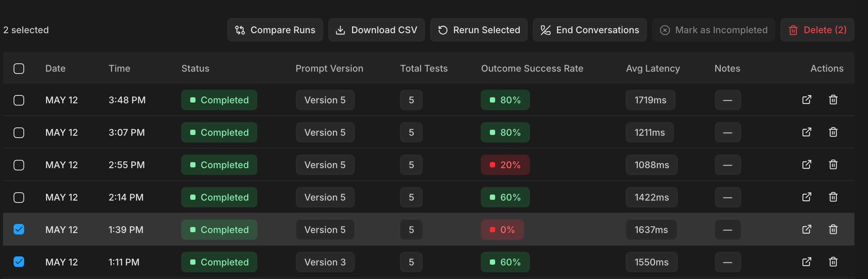Image resolution: width=868 pixels, height=279 pixels.
Task: Check the 3:07 PM run row
Action: 19,133
